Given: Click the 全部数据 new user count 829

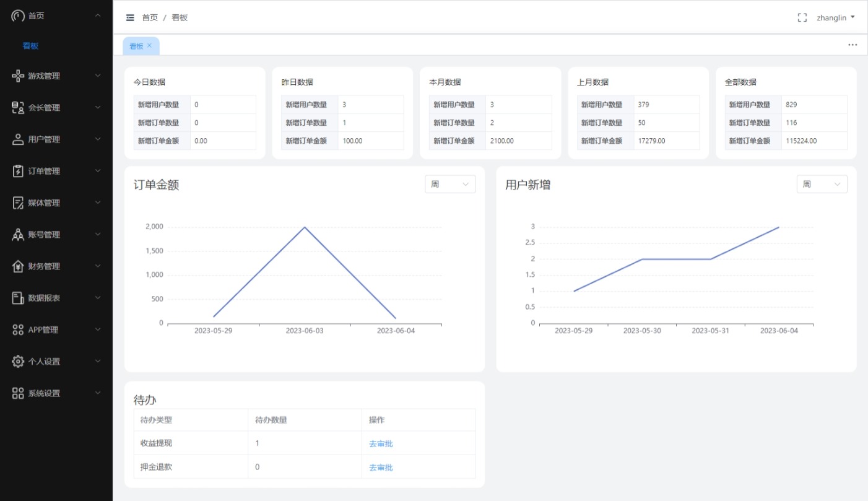Looking at the screenshot, I should tap(791, 105).
